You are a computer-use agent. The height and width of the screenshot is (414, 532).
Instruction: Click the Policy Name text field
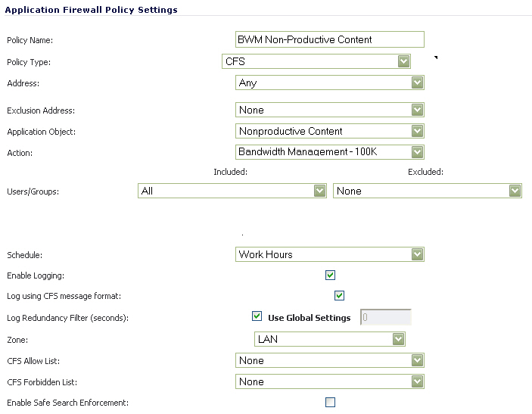point(330,39)
